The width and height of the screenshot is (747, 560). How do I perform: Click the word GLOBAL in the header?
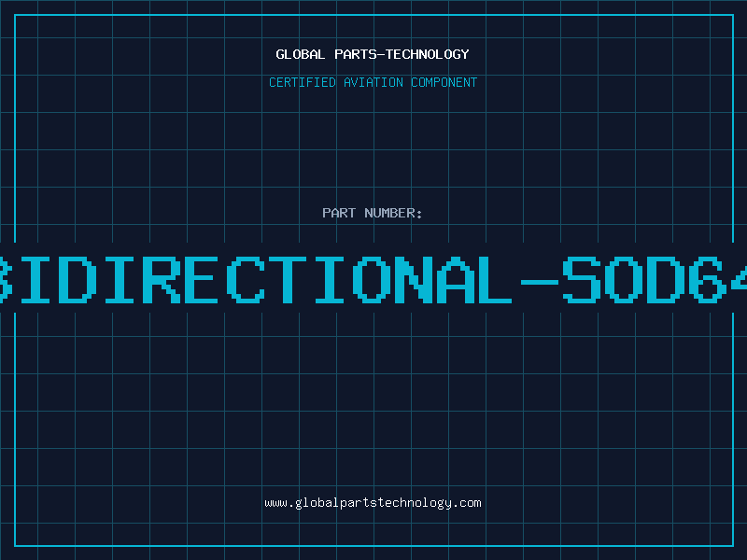click(300, 54)
